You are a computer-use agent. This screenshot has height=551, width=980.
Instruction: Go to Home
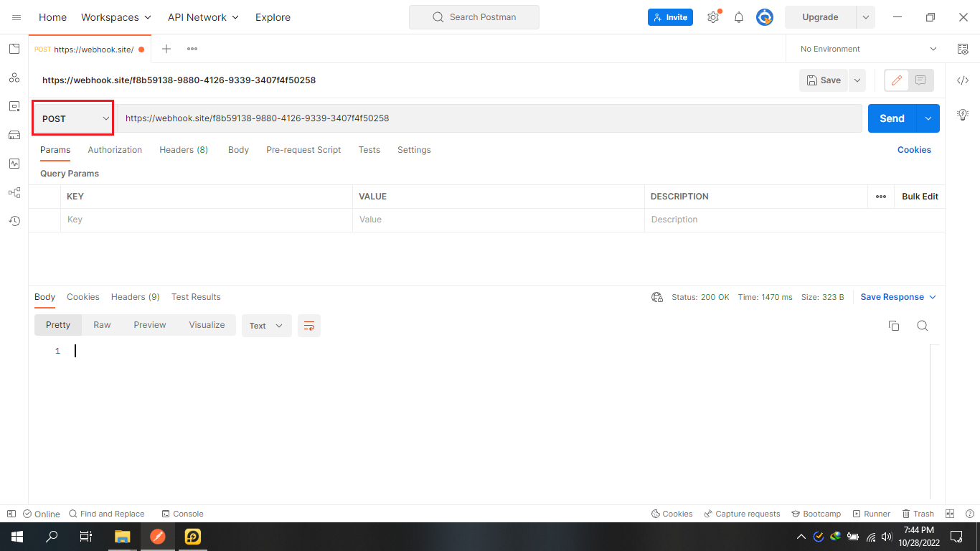(x=53, y=17)
